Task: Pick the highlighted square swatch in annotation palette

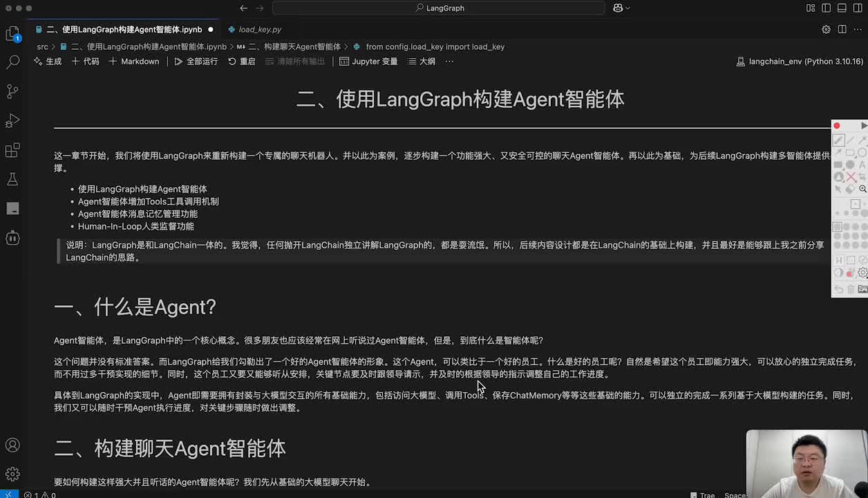Action: 837,226
